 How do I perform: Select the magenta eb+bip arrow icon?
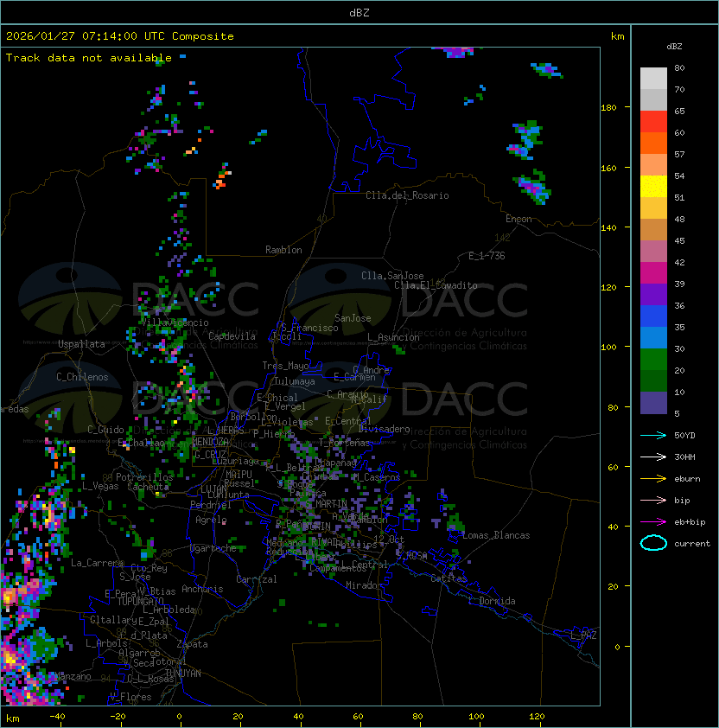pyautogui.click(x=653, y=521)
